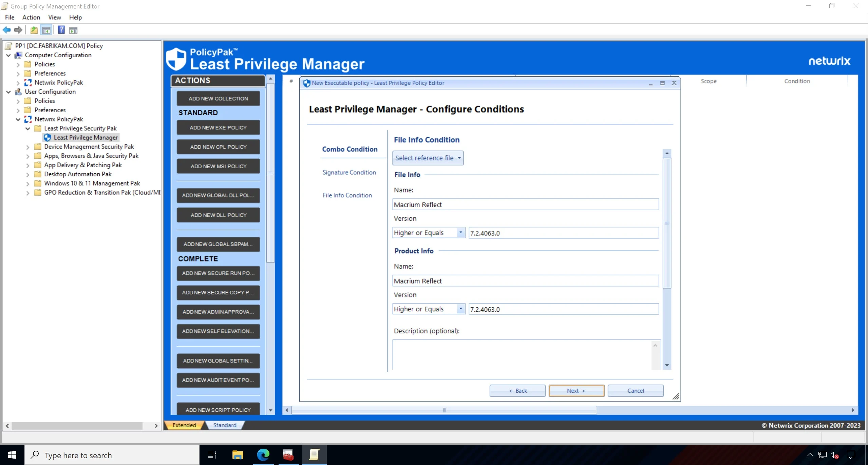Open the notification center icon

pyautogui.click(x=851, y=455)
